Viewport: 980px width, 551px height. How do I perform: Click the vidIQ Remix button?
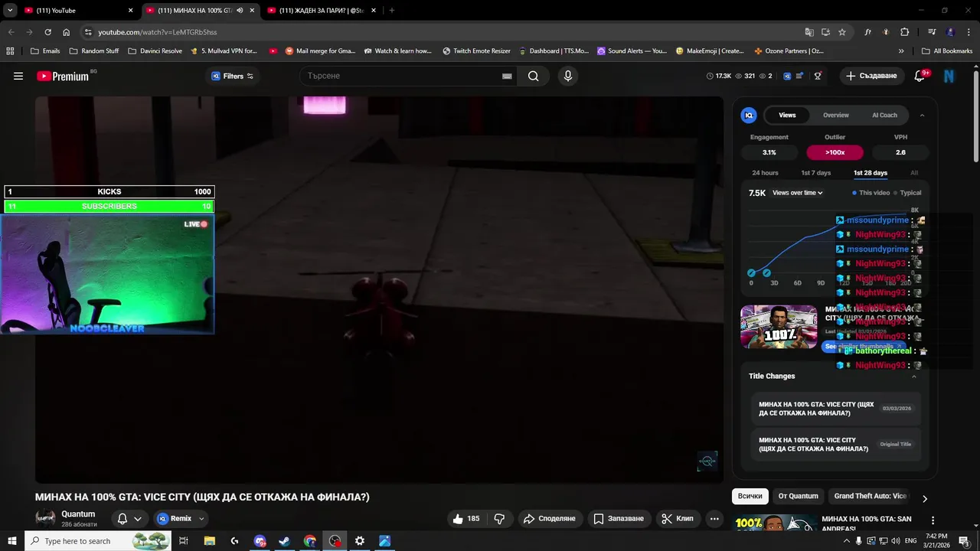[x=175, y=519]
